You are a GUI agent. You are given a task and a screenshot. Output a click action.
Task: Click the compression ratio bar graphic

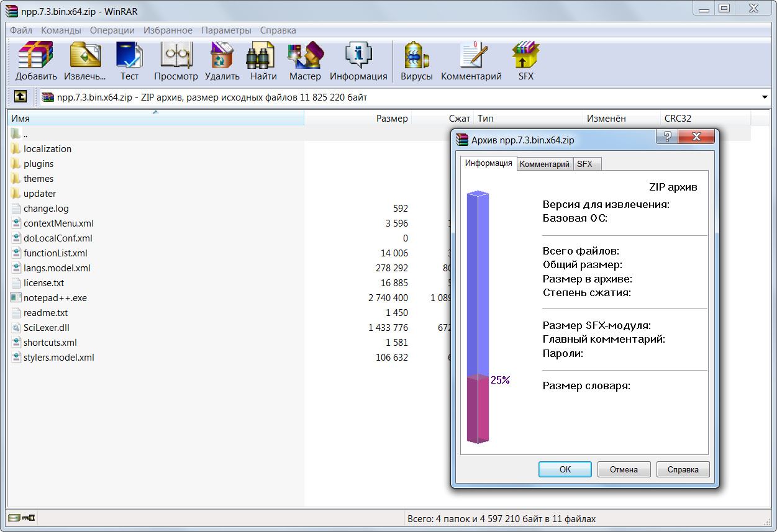[x=478, y=318]
